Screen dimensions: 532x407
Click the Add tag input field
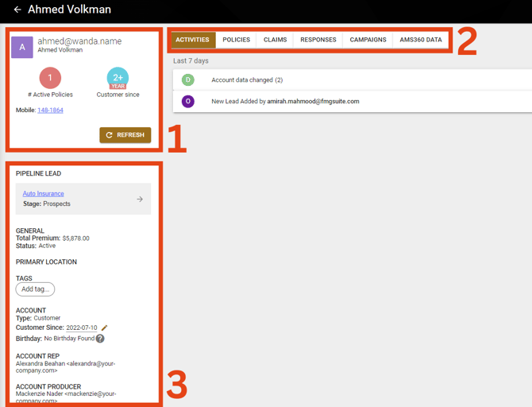35,289
